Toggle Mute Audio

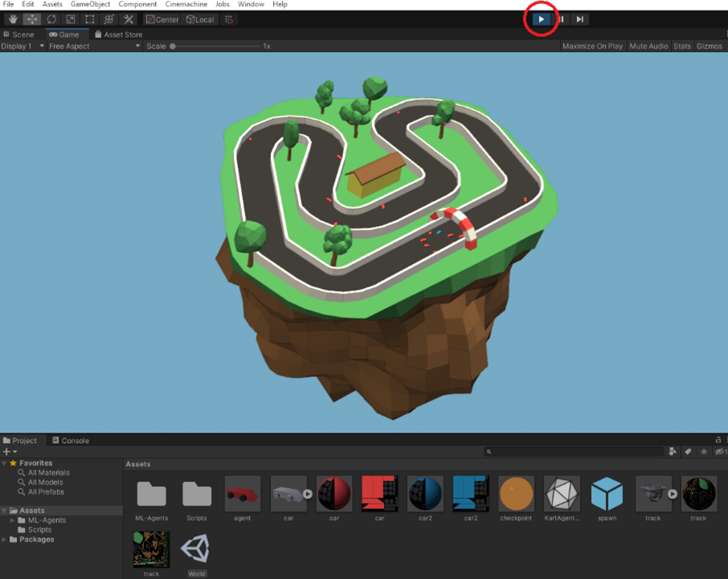tap(648, 46)
